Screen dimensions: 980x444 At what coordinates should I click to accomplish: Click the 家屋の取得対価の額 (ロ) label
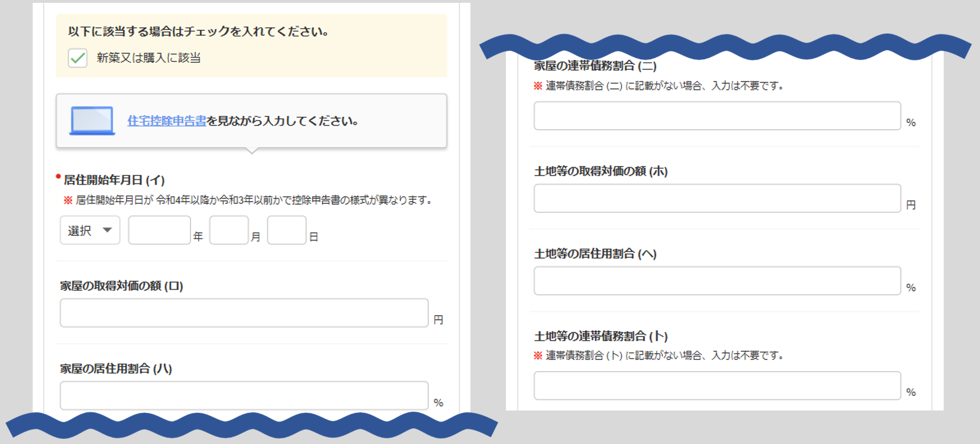(x=121, y=286)
